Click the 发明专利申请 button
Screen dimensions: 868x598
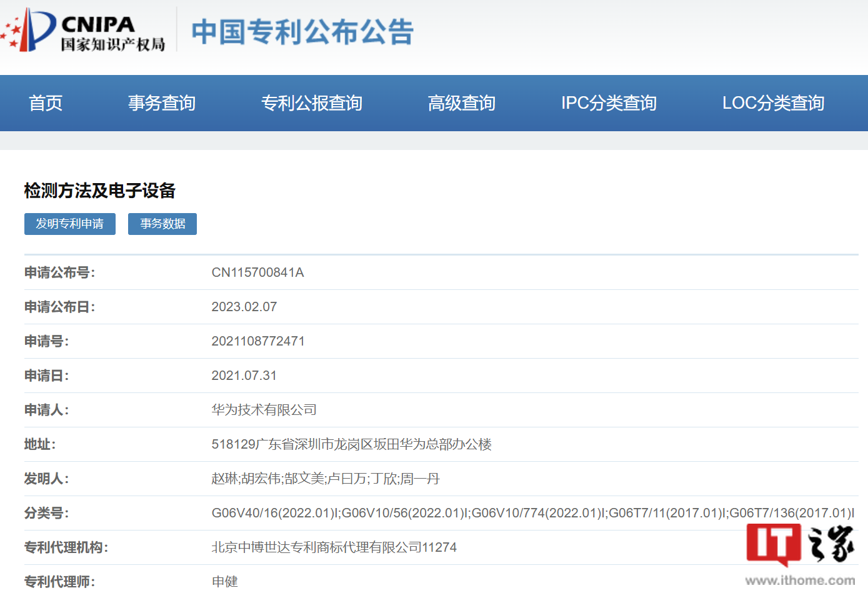[x=70, y=224]
